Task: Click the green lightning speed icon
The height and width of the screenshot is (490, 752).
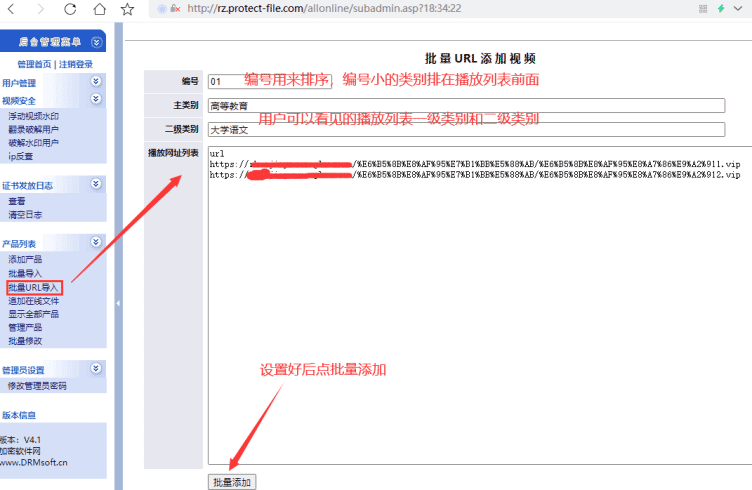Action: tap(720, 9)
